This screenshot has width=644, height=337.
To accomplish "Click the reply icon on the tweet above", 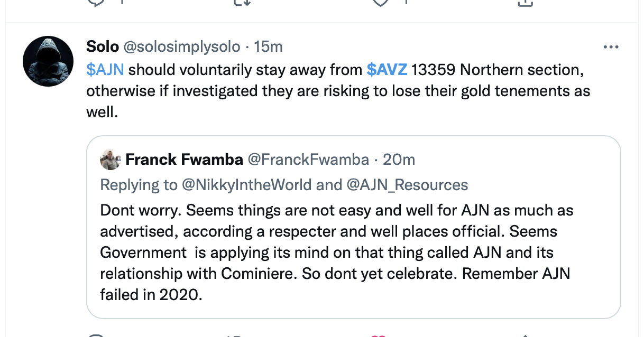I will 95,3.
